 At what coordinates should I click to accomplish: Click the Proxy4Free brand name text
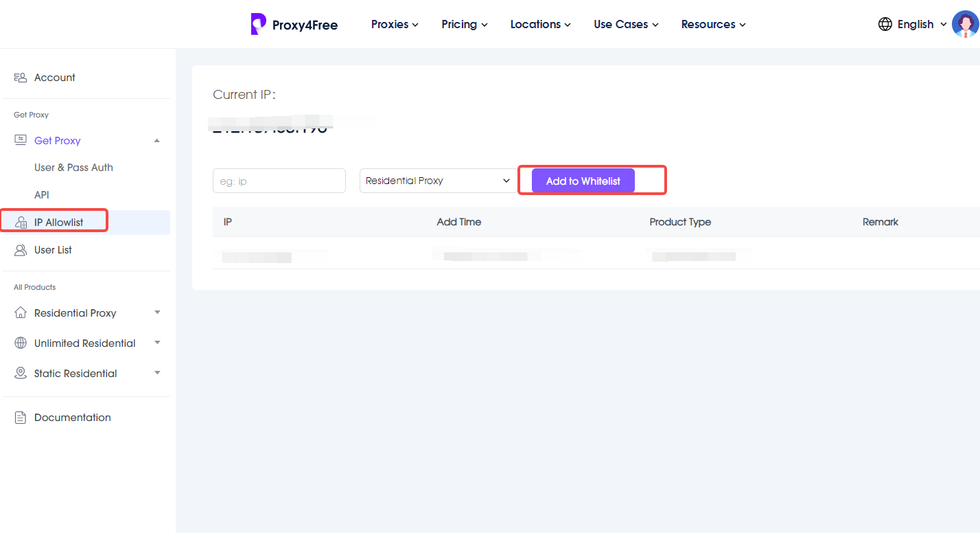tap(305, 25)
